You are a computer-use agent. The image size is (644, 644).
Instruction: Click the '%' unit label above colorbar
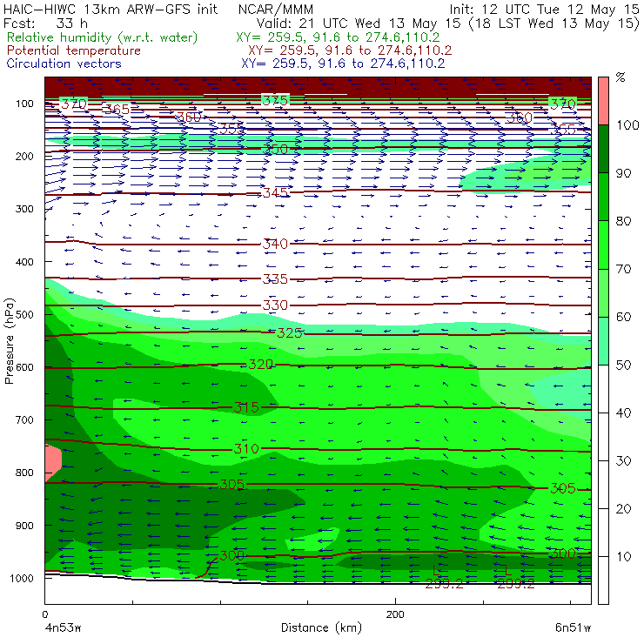[x=621, y=77]
